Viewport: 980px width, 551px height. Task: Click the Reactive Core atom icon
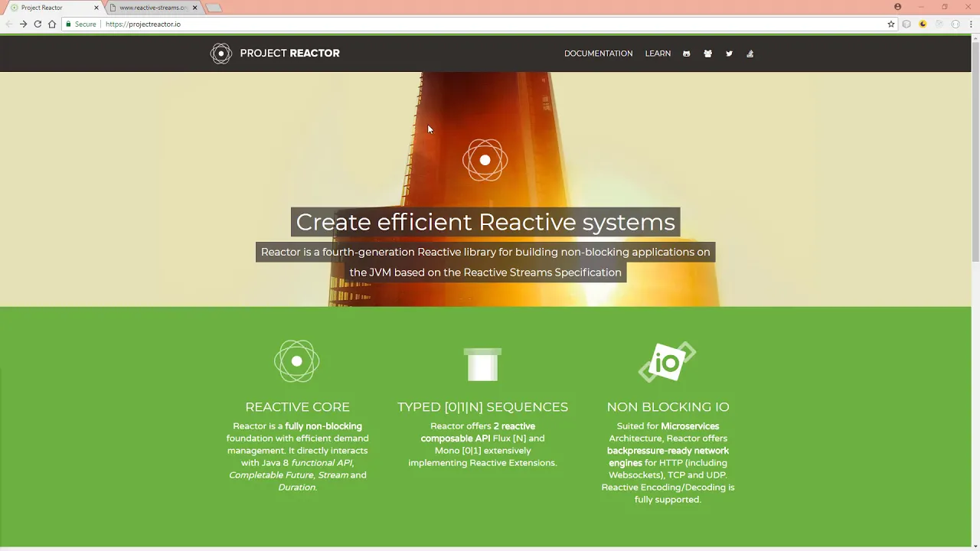pyautogui.click(x=297, y=361)
